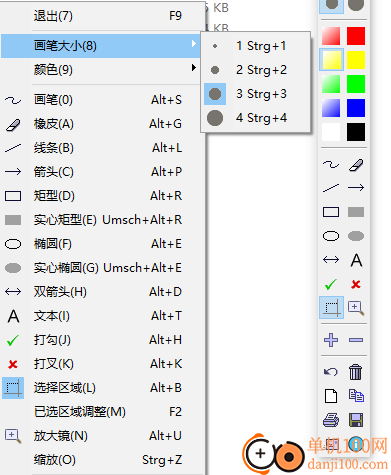The image size is (391, 475).
Task: Pick the solid yellow color swatch
Action: (356, 60)
